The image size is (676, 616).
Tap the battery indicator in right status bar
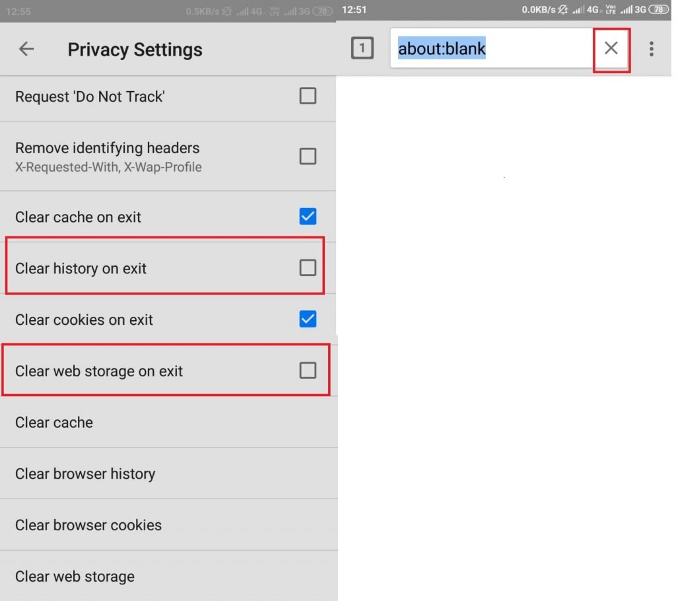[659, 9]
